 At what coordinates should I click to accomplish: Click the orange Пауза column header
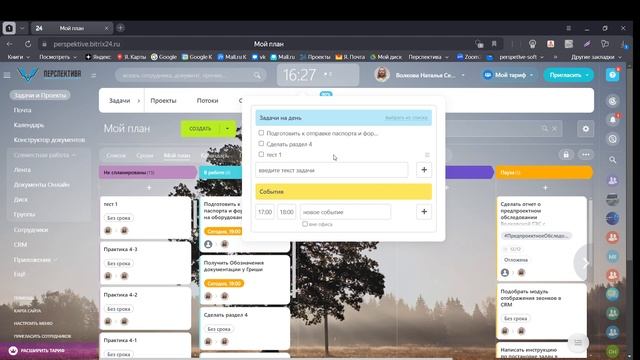(x=544, y=172)
